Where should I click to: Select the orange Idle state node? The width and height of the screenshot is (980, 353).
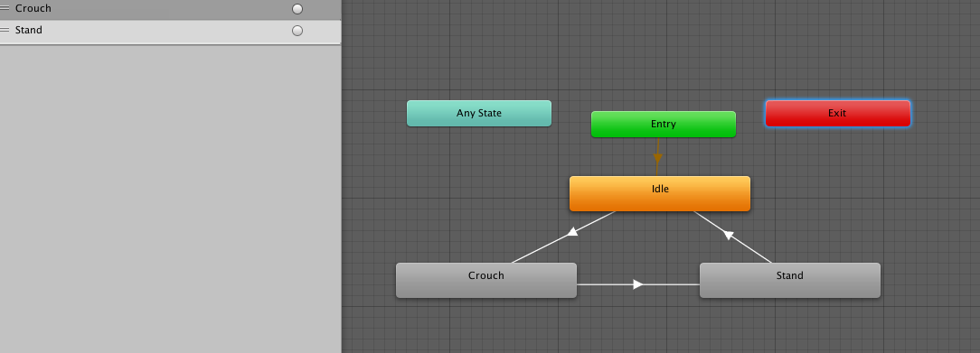tap(659, 193)
